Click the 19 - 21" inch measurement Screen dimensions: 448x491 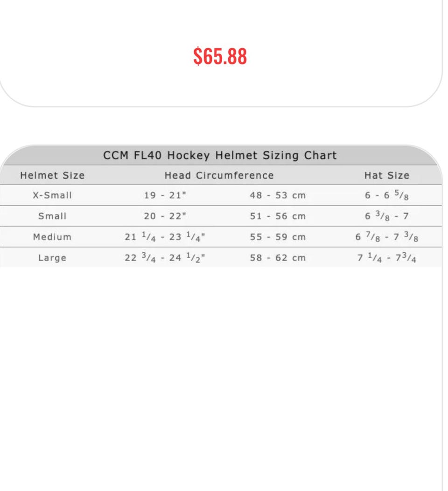165,195
